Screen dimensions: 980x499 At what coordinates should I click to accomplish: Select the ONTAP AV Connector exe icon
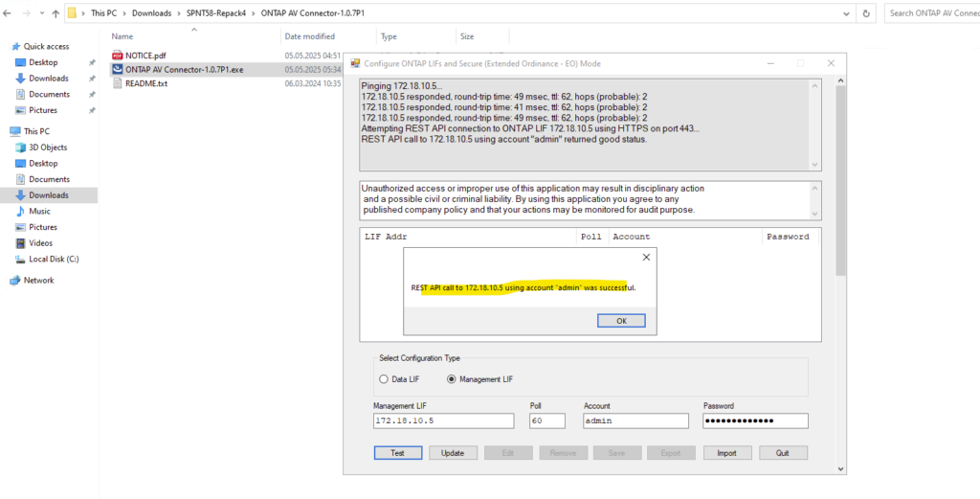point(118,69)
